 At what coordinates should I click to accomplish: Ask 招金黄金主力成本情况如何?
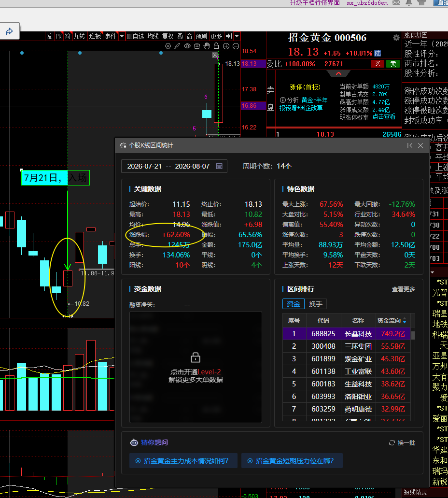183,461
